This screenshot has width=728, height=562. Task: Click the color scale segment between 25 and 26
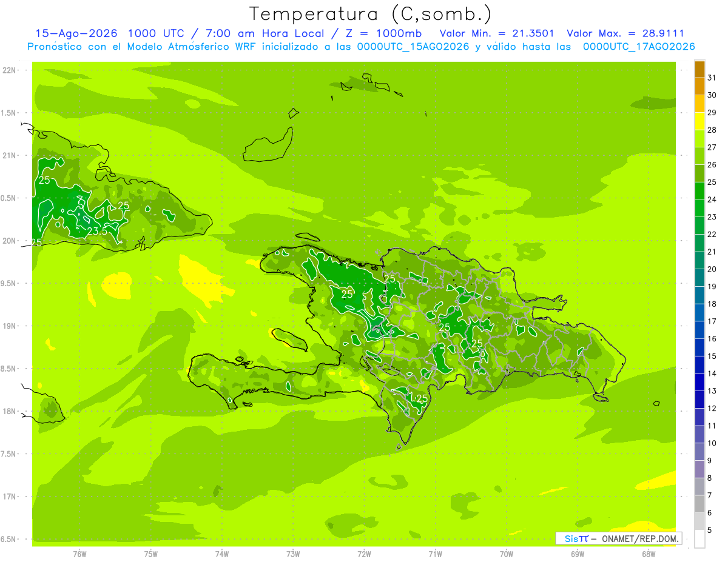tap(699, 173)
